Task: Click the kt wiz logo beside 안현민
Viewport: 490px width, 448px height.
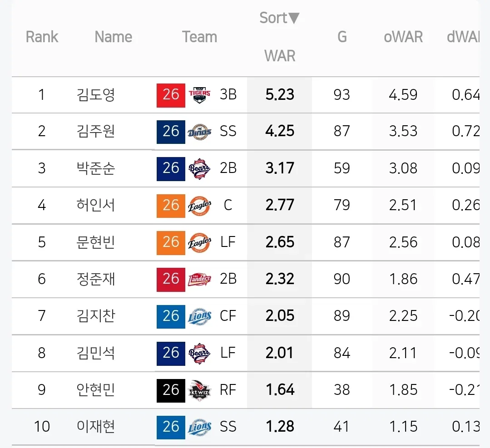Action: [199, 390]
